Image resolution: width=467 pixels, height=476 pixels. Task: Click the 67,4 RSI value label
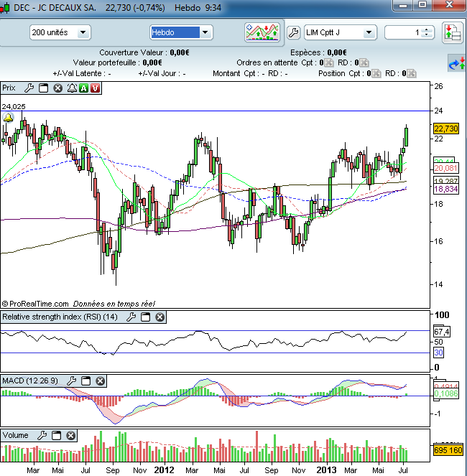[441, 332]
